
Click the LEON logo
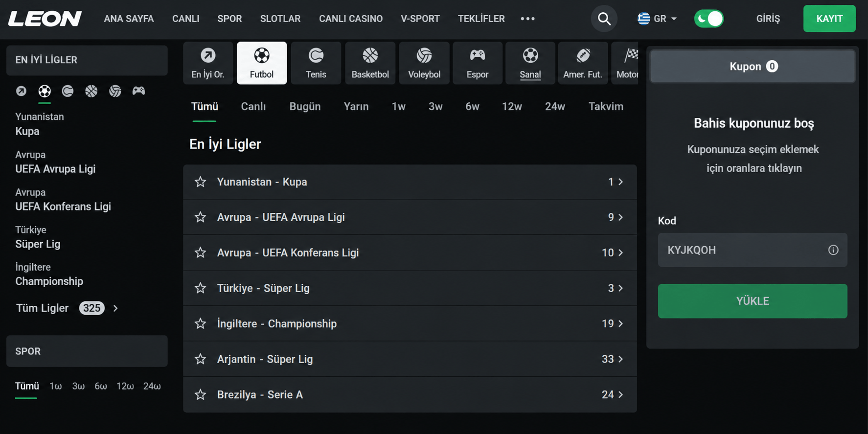tap(45, 19)
